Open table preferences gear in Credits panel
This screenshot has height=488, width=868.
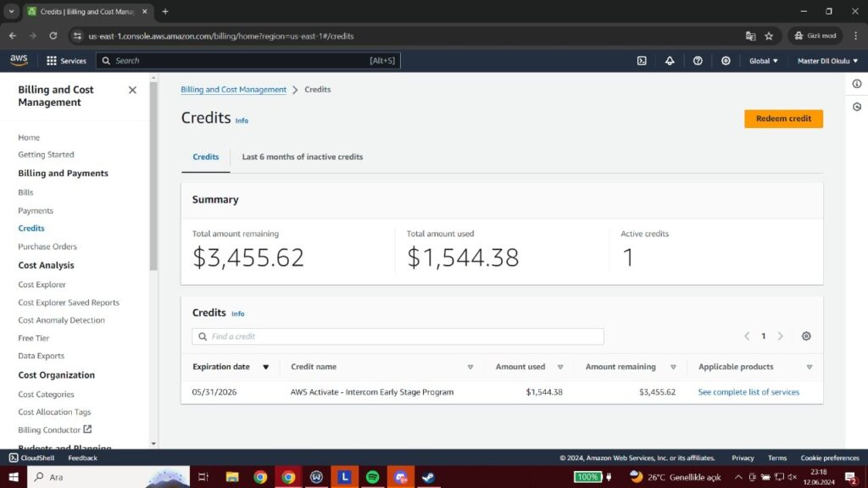pos(805,335)
